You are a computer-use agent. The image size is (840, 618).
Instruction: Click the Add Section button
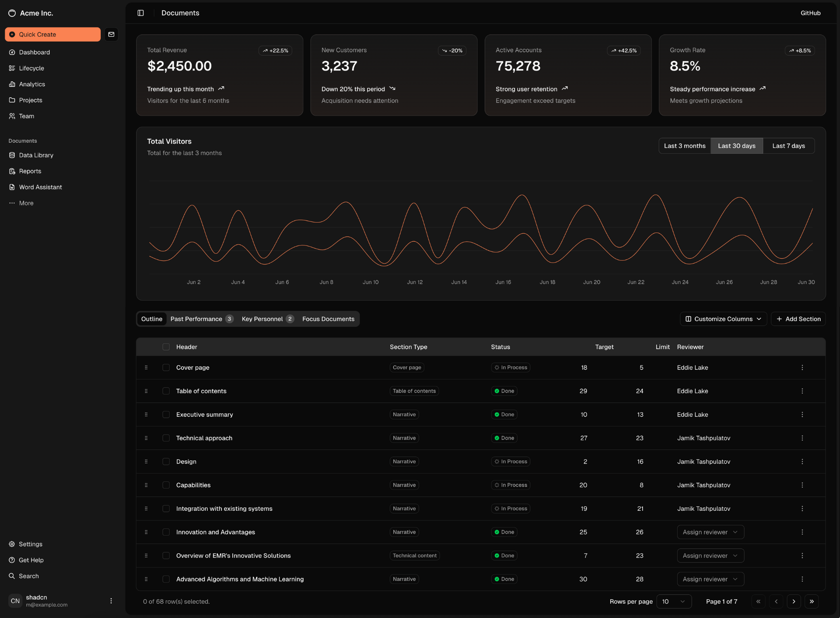[798, 319]
